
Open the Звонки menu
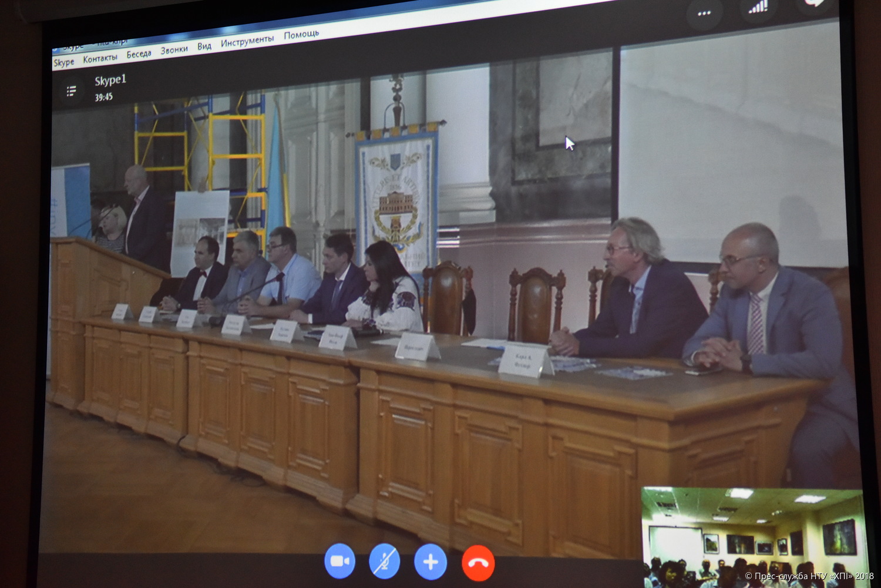click(174, 50)
